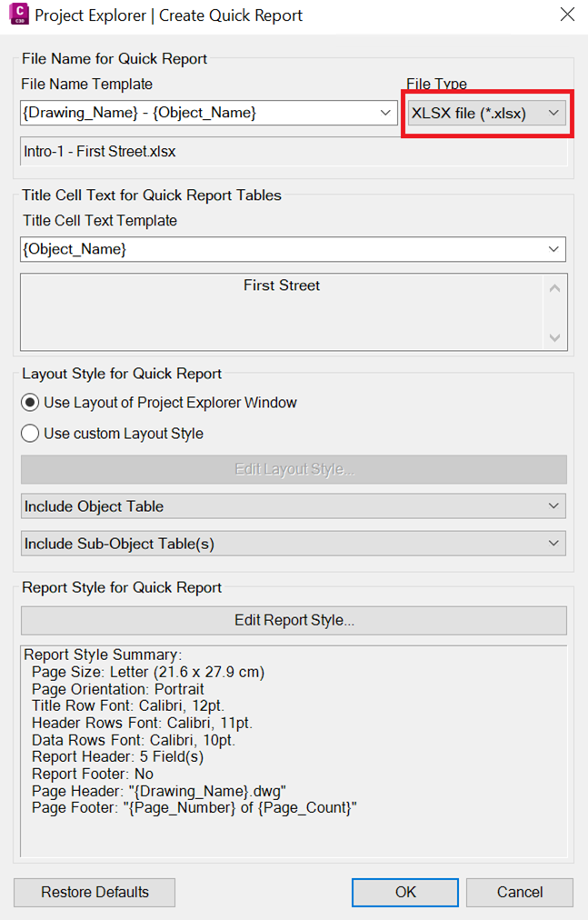The height and width of the screenshot is (920, 588).
Task: Click inside the File Name Template field
Action: [x=195, y=113]
